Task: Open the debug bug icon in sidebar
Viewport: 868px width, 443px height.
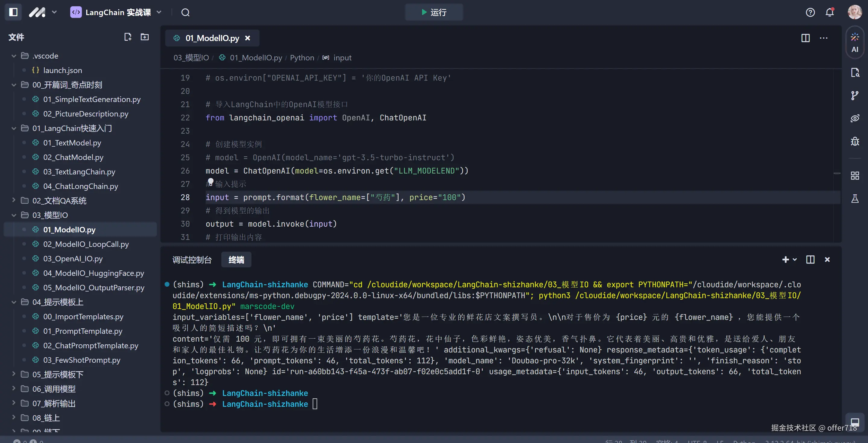Action: (x=854, y=141)
